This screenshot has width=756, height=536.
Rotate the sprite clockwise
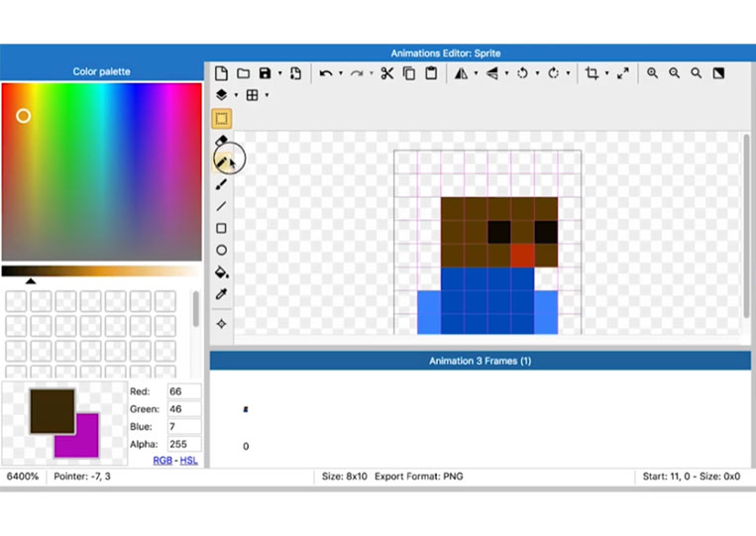coord(554,73)
